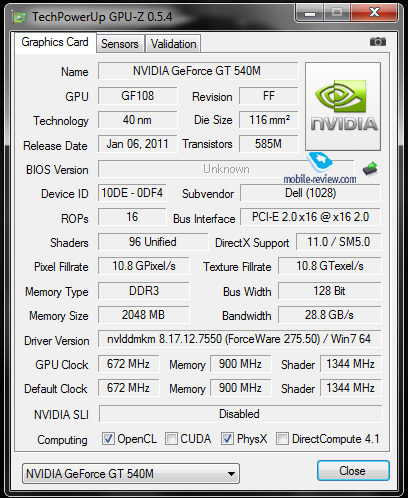Click the Default Clock 672 MHz field
The image size is (408, 498).
128,388
